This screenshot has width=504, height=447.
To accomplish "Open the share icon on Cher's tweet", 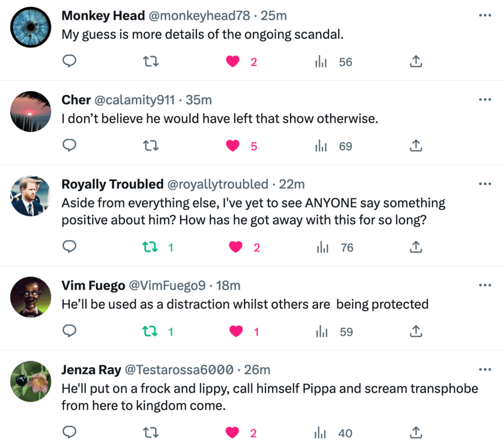I will click(x=416, y=145).
